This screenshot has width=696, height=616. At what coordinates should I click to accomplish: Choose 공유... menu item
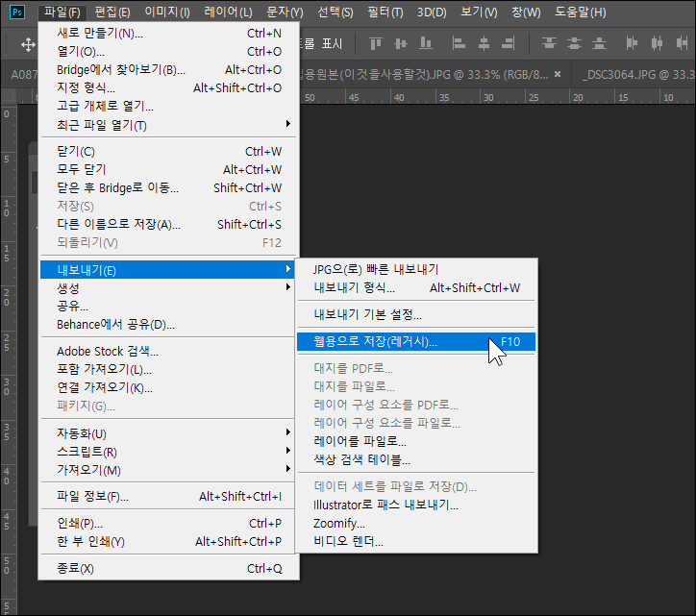[x=169, y=307]
